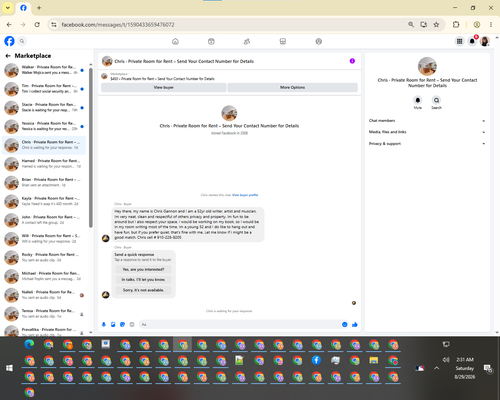Open the Search in conversation icon
This screenshot has height=400, width=500.
tap(436, 100)
